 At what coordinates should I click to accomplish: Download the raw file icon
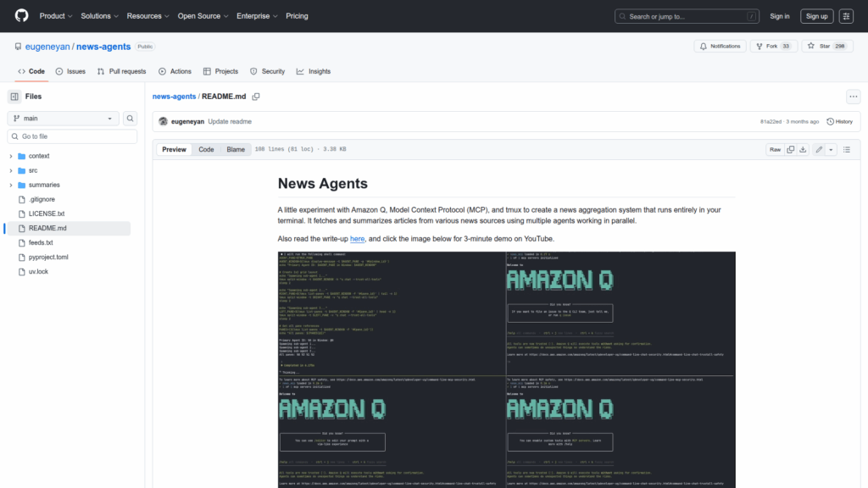coord(804,149)
